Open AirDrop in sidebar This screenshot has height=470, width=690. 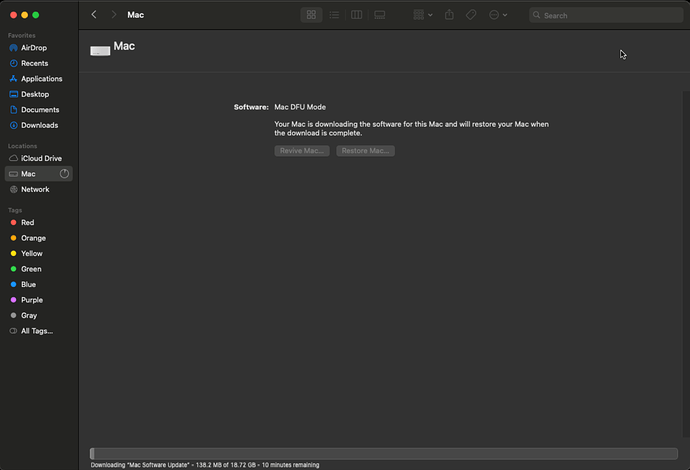coord(39,48)
